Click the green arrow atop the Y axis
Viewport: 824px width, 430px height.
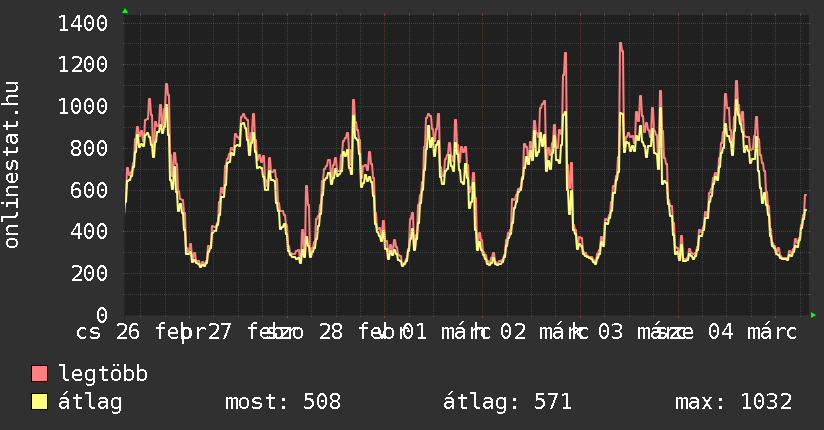pos(125,11)
